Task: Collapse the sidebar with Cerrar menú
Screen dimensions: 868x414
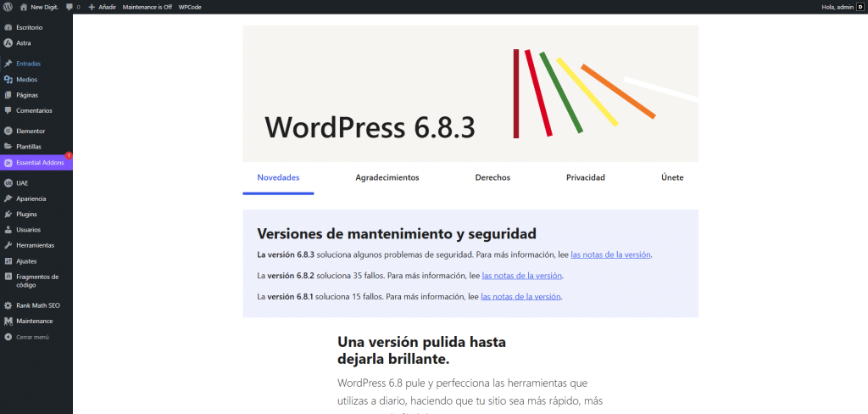Action: (31, 337)
